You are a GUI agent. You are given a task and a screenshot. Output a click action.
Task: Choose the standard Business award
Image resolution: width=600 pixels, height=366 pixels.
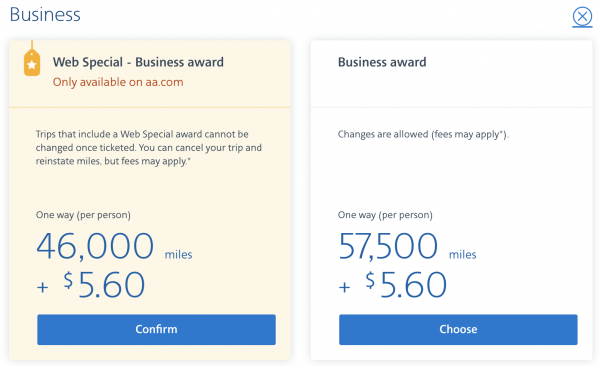458,330
